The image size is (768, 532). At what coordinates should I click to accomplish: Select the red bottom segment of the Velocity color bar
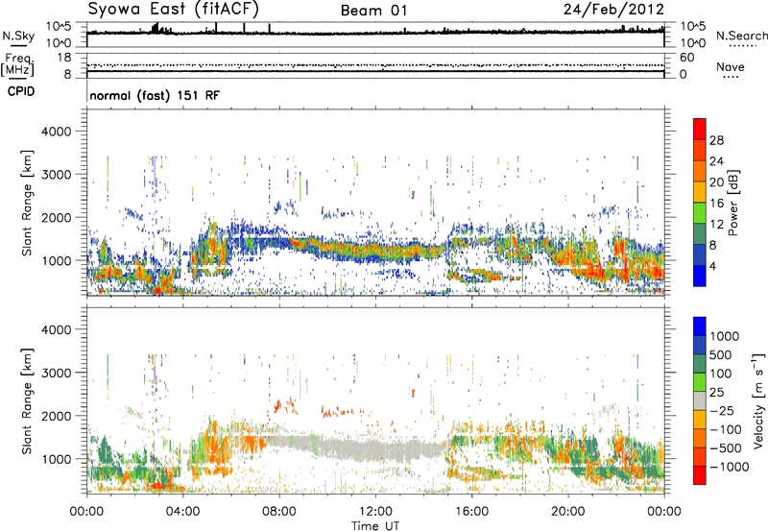[700, 475]
